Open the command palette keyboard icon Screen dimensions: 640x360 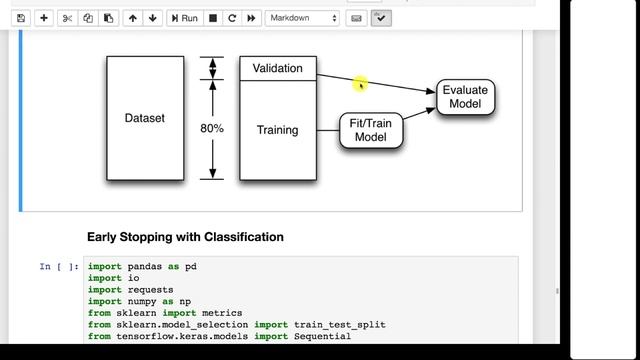click(x=356, y=18)
